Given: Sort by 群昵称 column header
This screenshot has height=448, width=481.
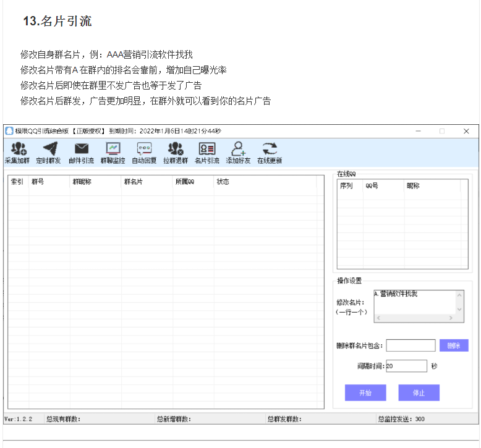Looking at the screenshot, I should (95, 182).
